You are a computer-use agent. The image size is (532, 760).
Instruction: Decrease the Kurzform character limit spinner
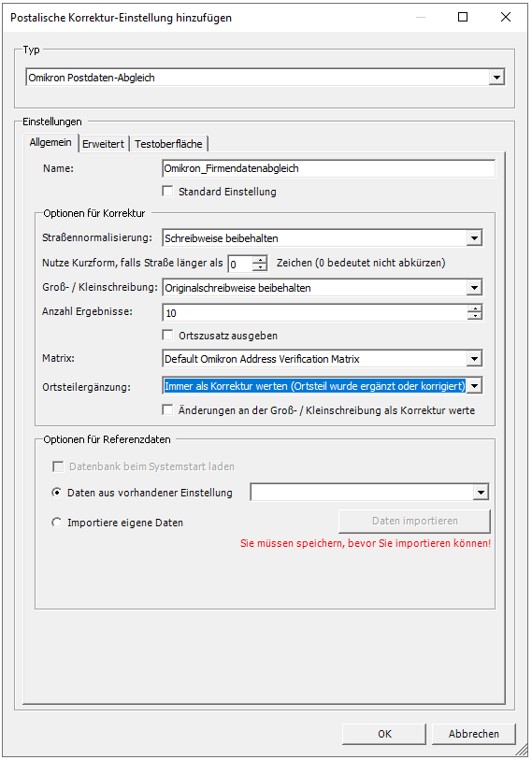260,267
